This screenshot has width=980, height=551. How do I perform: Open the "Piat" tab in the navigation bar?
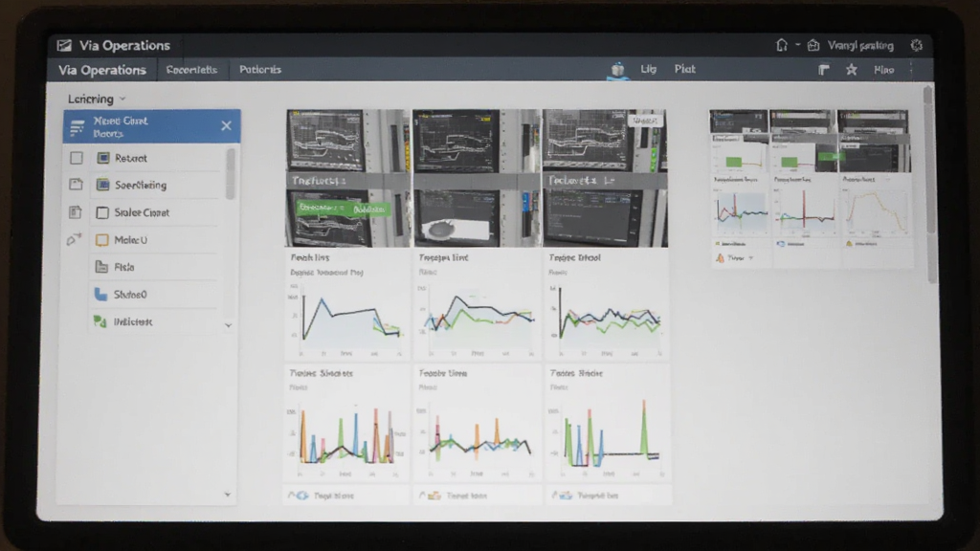[684, 69]
